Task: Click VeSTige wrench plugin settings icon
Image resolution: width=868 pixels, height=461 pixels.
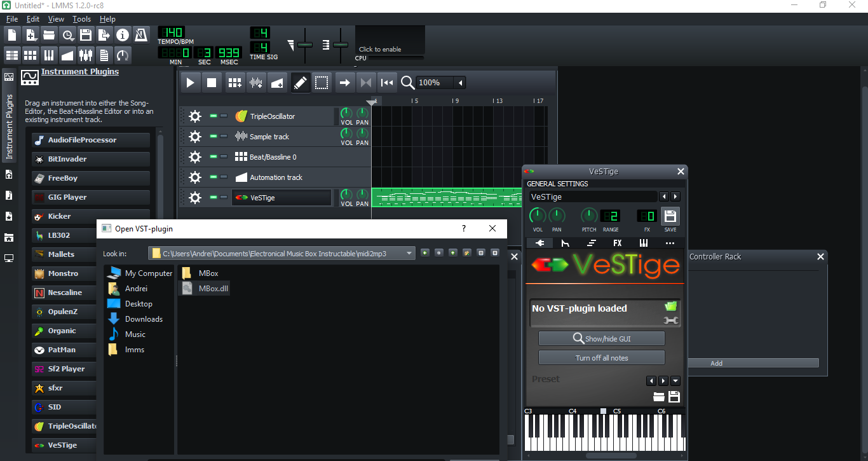Action: click(671, 321)
